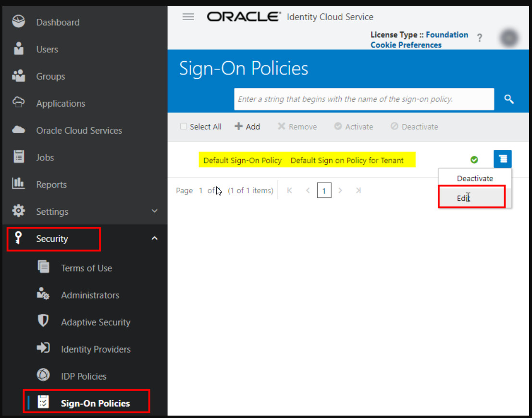
Task: Toggle the hamburger navigation menu icon
Action: (x=188, y=17)
